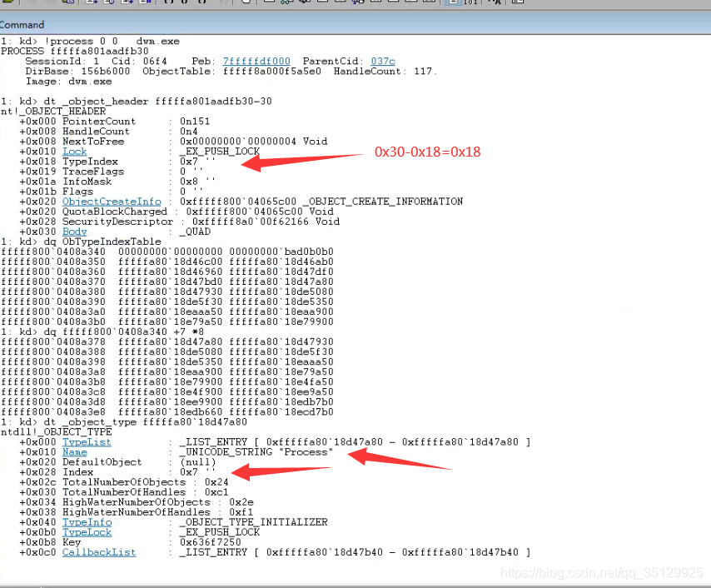The width and height of the screenshot is (711, 588).
Task: Click the HighWaterNumberOfHandles field row
Action: coord(136,512)
